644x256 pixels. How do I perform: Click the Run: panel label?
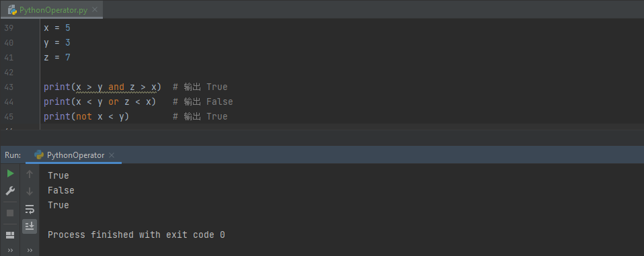click(13, 155)
